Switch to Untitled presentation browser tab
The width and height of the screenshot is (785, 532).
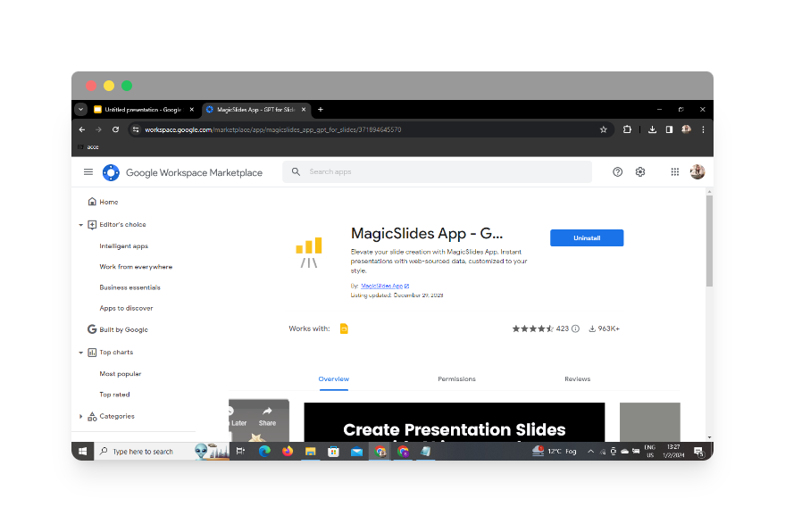[x=145, y=110]
